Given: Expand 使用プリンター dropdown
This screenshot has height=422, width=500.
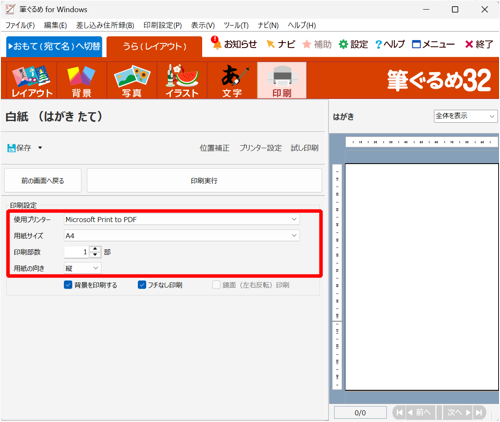Looking at the screenshot, I should (294, 219).
